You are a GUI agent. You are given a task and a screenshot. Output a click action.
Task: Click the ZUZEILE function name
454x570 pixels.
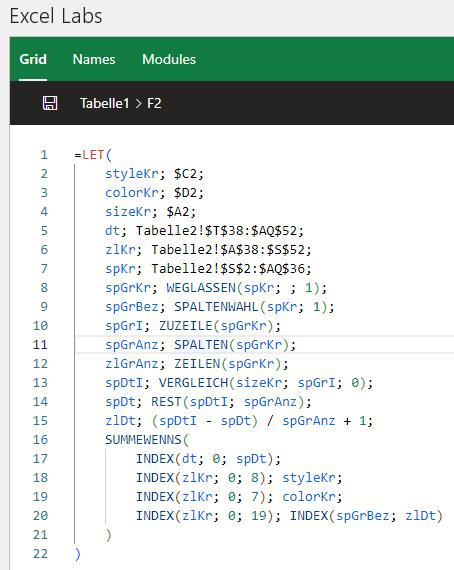186,326
